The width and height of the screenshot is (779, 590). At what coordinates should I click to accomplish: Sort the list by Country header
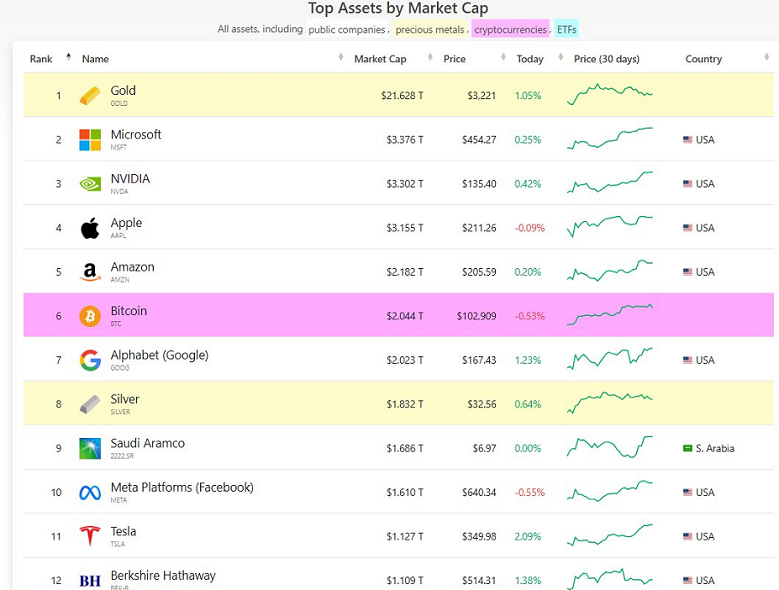[703, 59]
